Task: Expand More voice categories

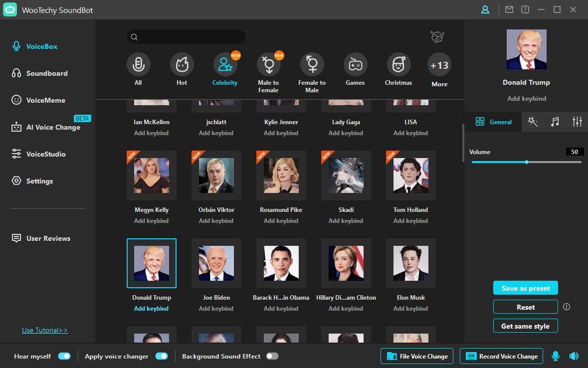Action: point(438,69)
